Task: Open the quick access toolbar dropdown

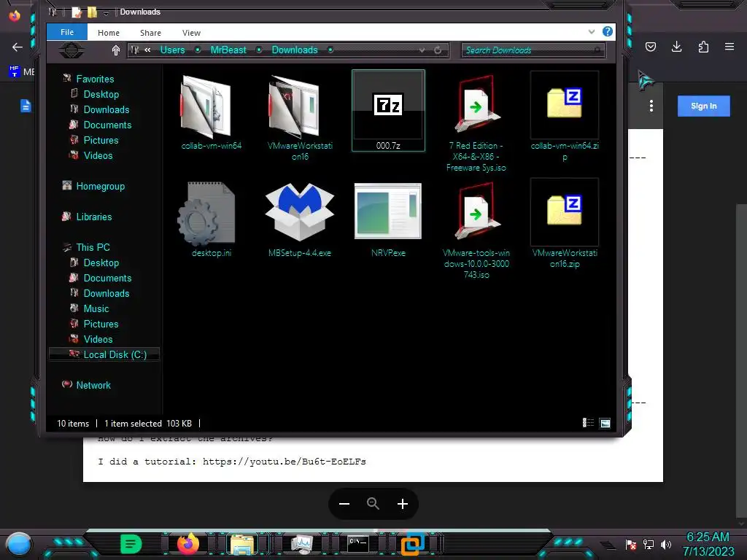Action: click(106, 13)
